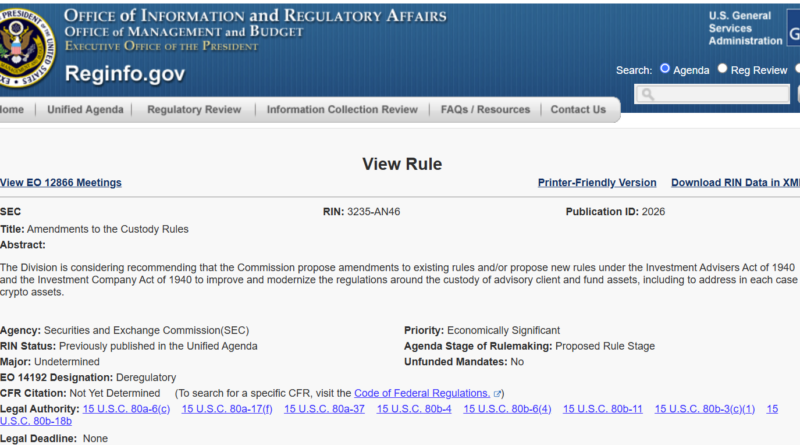Open the Code of Federal Regulations link
Viewport: 800px width, 445px height.
pyautogui.click(x=422, y=393)
